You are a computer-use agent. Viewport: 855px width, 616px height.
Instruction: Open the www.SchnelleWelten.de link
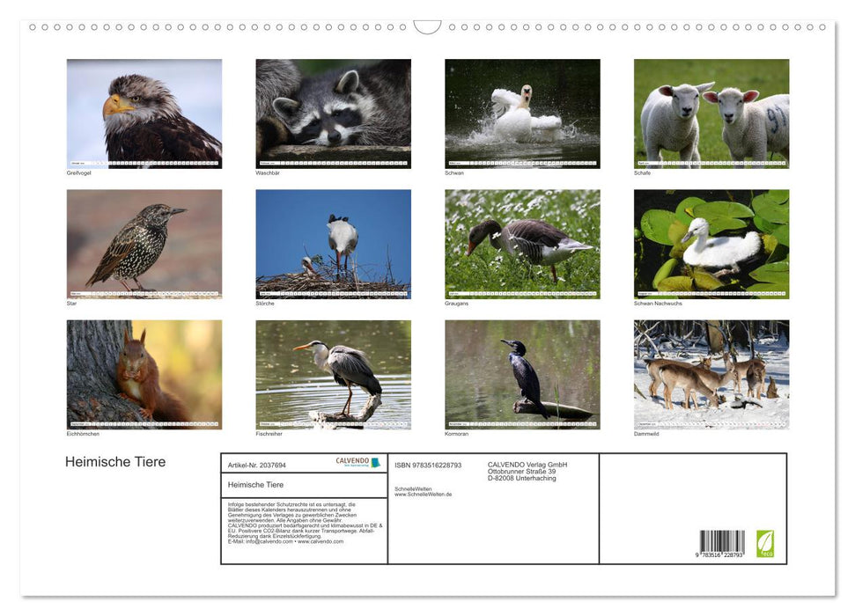coord(424,494)
